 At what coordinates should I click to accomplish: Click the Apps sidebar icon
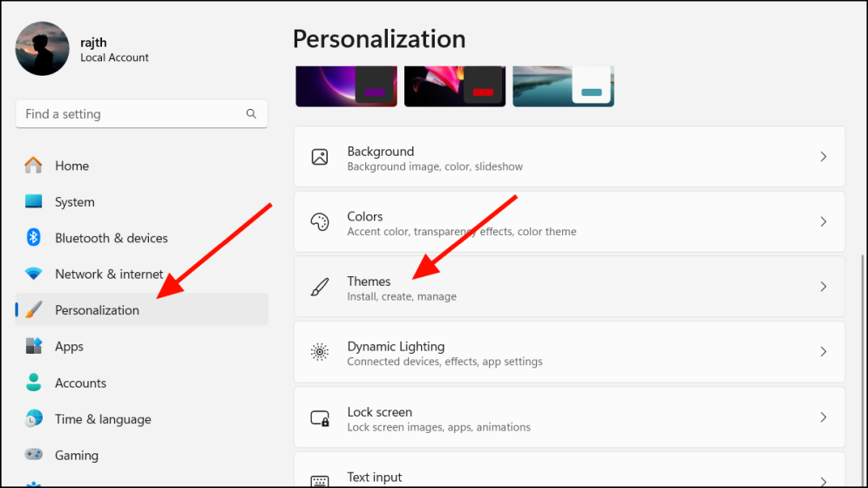[33, 346]
